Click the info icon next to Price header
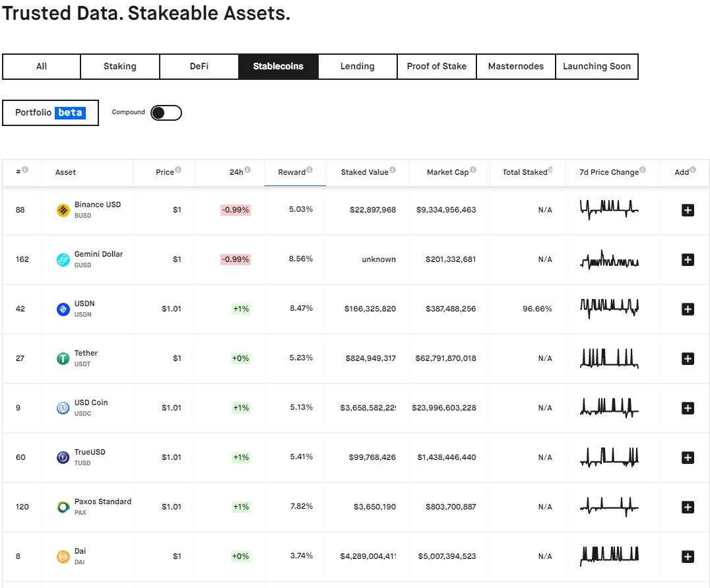The width and height of the screenshot is (710, 588). coord(178,170)
